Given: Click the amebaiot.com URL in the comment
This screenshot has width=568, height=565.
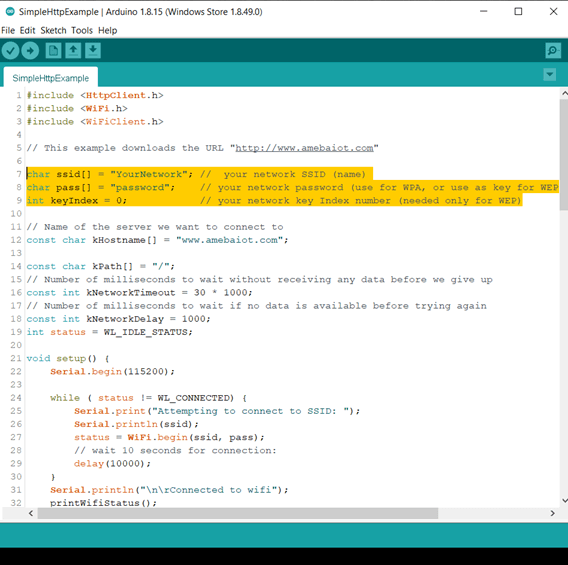Looking at the screenshot, I should tap(304, 148).
